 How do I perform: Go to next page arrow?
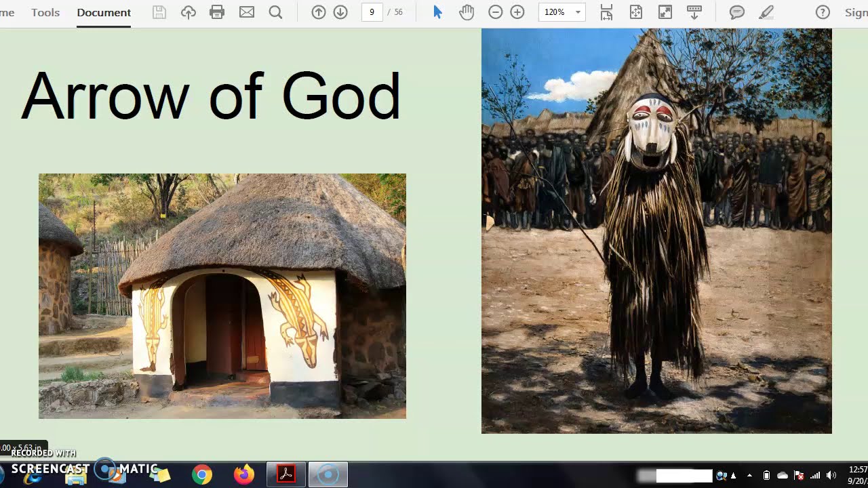(340, 12)
